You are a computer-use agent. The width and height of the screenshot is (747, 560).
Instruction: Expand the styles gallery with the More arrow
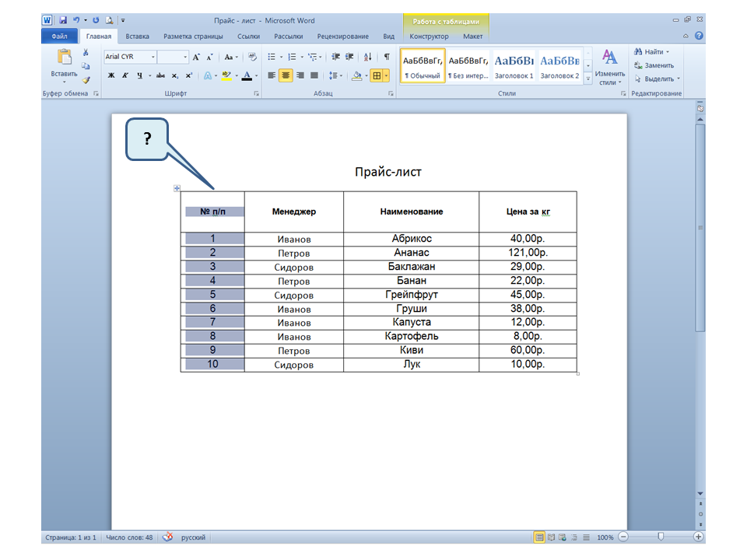(x=587, y=79)
